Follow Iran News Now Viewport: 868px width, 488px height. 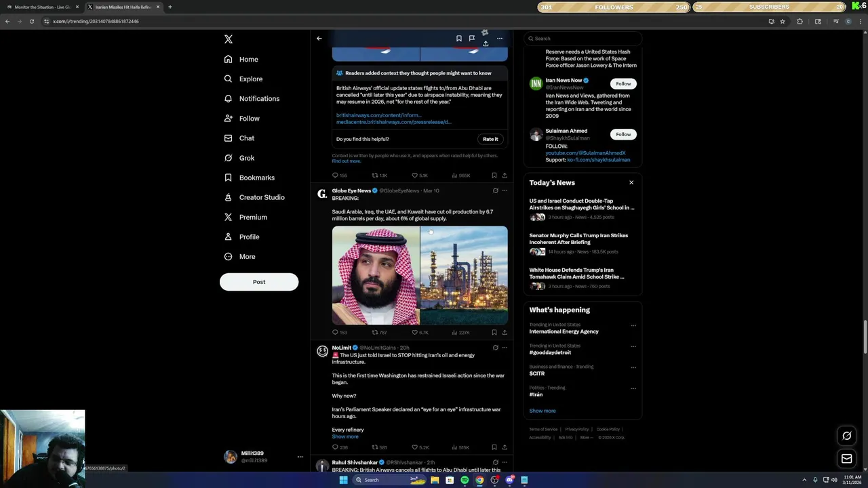623,84
